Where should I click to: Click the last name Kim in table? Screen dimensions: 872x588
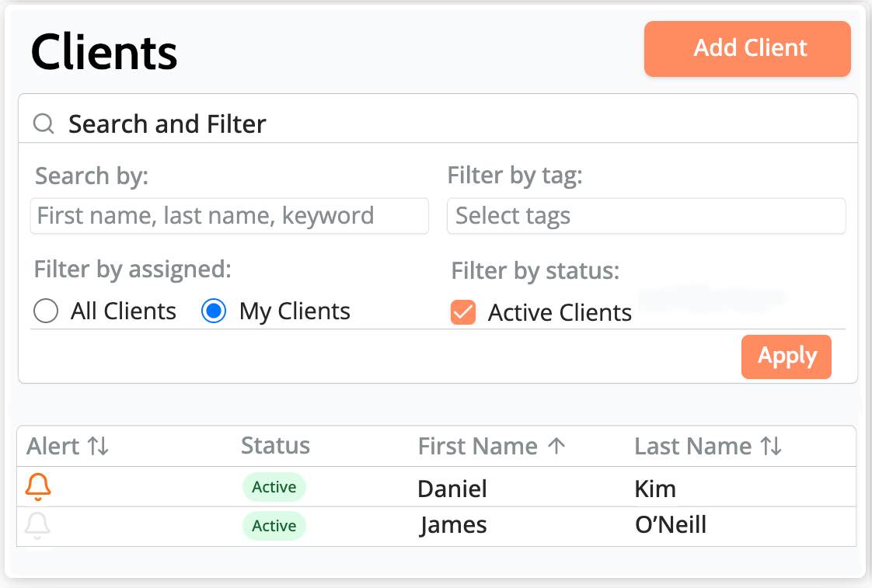(x=655, y=489)
